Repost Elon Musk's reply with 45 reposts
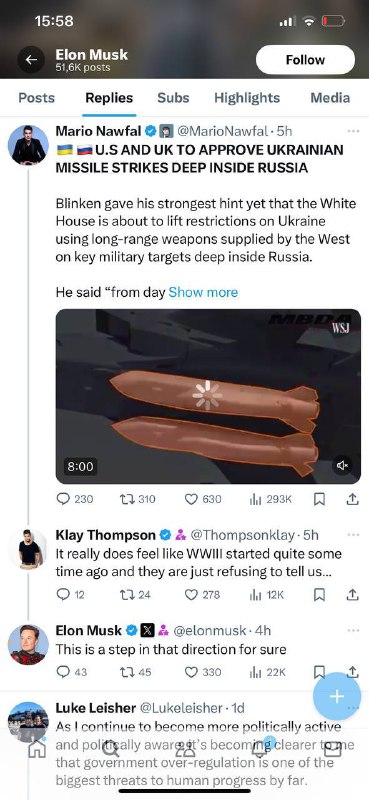 click(135, 672)
